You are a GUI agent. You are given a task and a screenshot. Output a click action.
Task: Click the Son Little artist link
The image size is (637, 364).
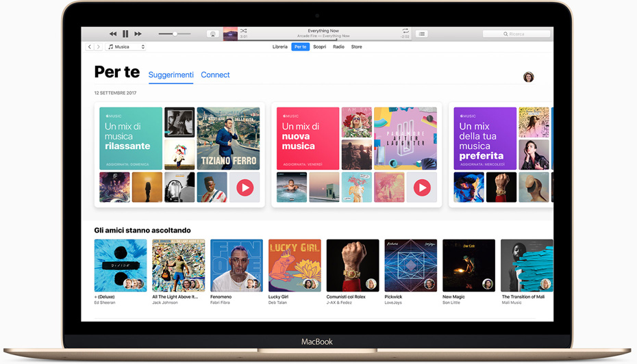click(x=451, y=302)
